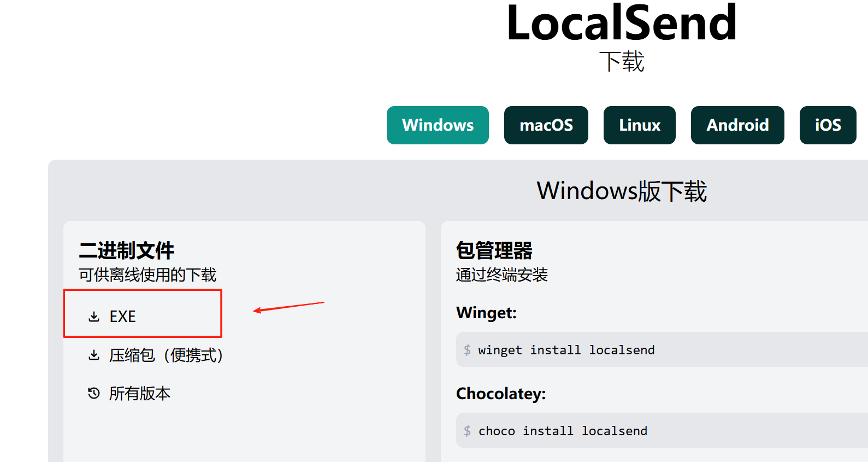The height and width of the screenshot is (462, 868).
Task: Open the Linux downloads tab
Action: tap(639, 125)
